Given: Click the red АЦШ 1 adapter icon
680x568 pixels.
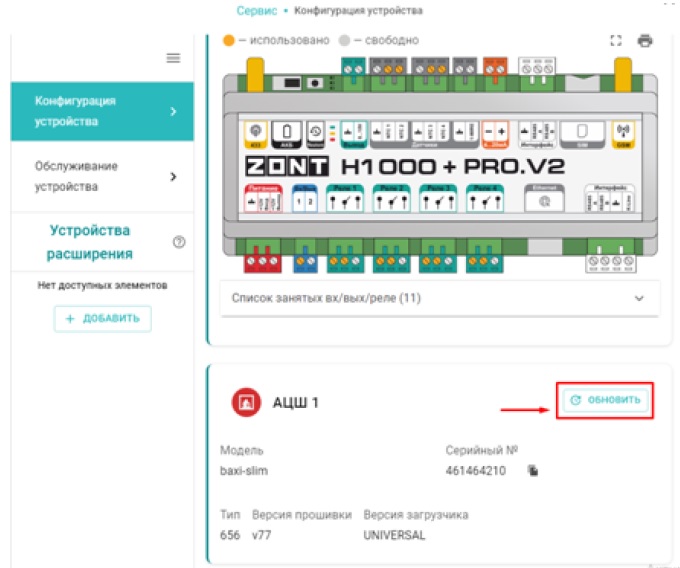Looking at the screenshot, I should click(244, 402).
